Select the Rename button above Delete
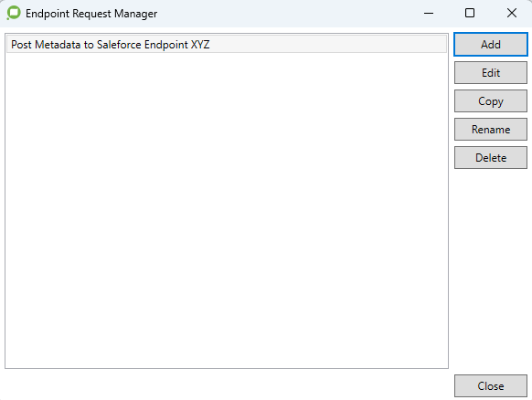 491,129
